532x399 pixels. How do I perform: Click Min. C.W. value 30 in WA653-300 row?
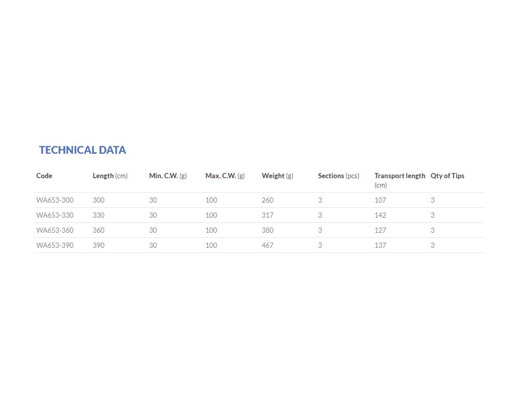(x=153, y=200)
